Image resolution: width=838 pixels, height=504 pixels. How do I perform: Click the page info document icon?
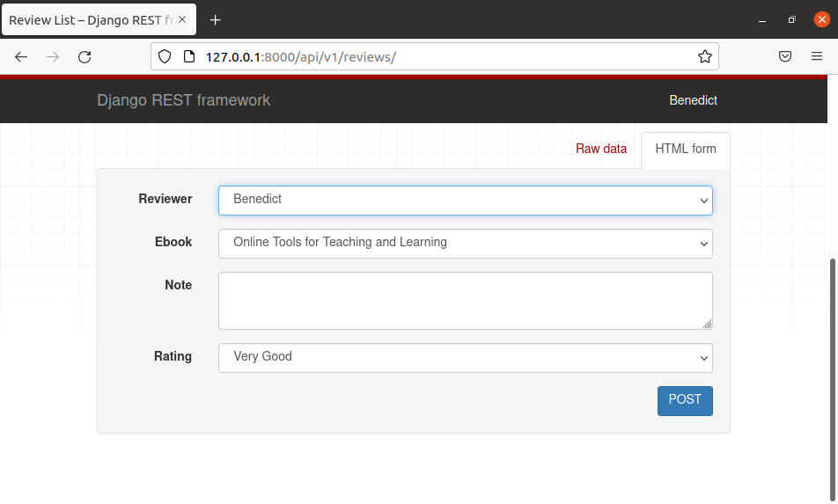[188, 56]
